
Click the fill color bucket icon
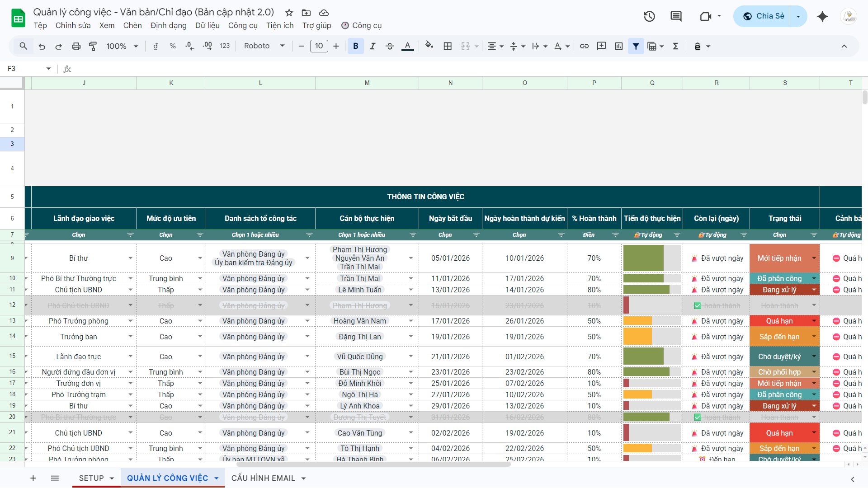[429, 46]
